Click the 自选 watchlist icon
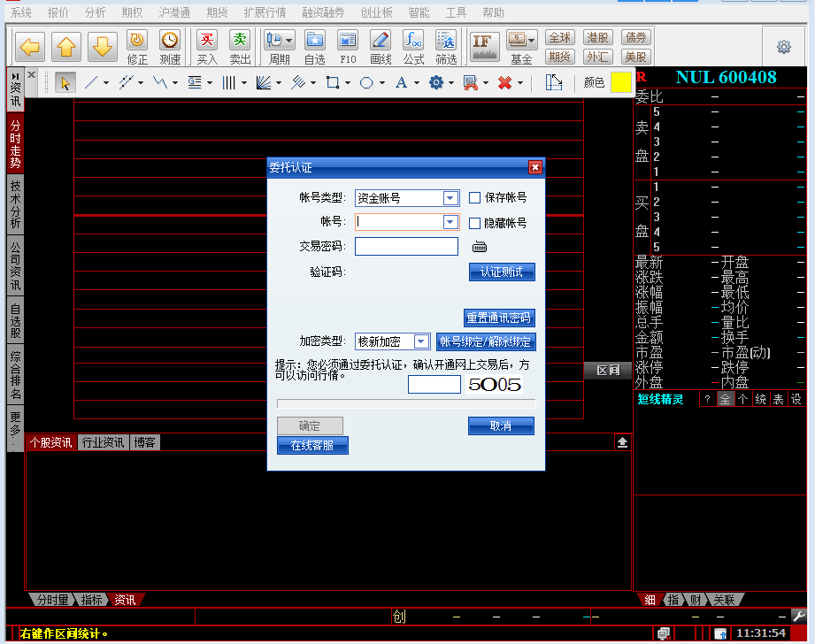Image resolution: width=815 pixels, height=644 pixels. coord(315,46)
